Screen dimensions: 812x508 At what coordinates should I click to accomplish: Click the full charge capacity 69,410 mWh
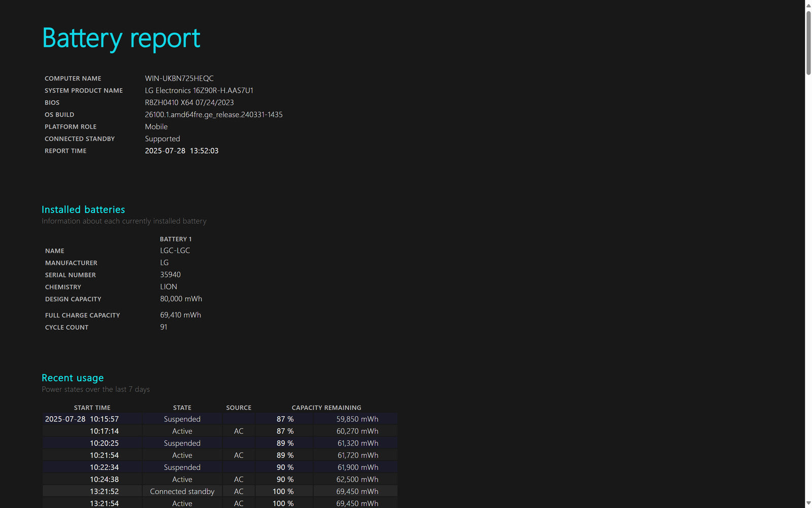(181, 315)
